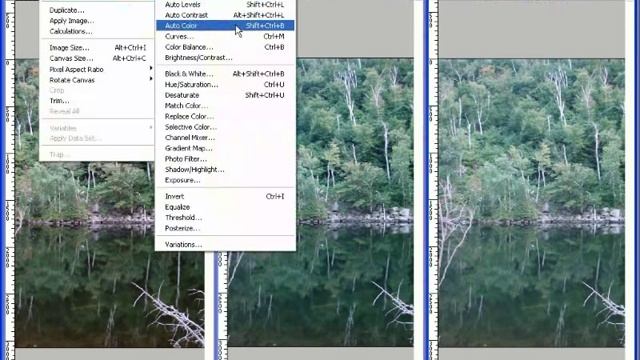Screen dimensions: 640x360
Task: Open Gradient Map dialog
Action: (x=225, y=148)
